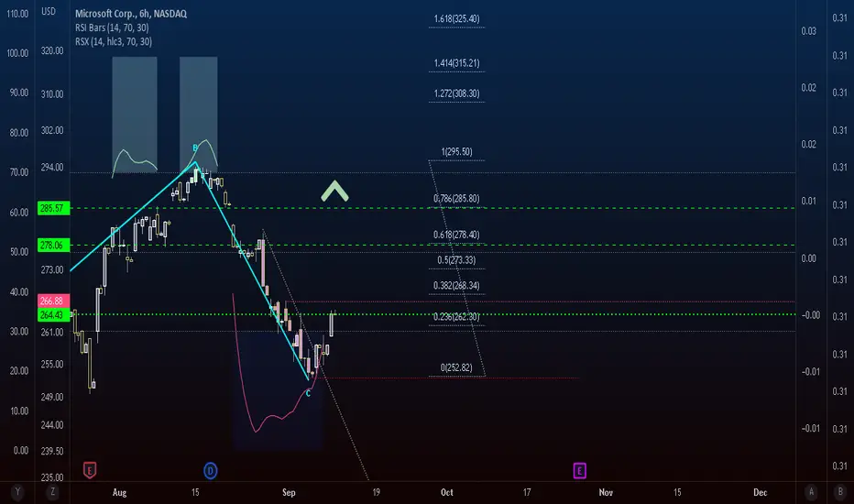Click the 310.00 price axis label

point(52,94)
